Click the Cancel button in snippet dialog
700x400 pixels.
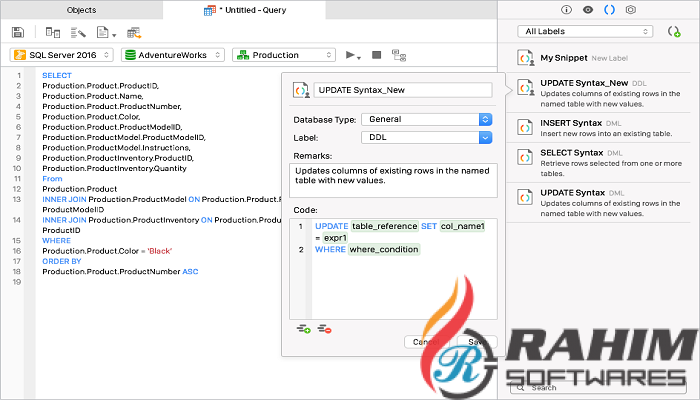pyautogui.click(x=426, y=342)
